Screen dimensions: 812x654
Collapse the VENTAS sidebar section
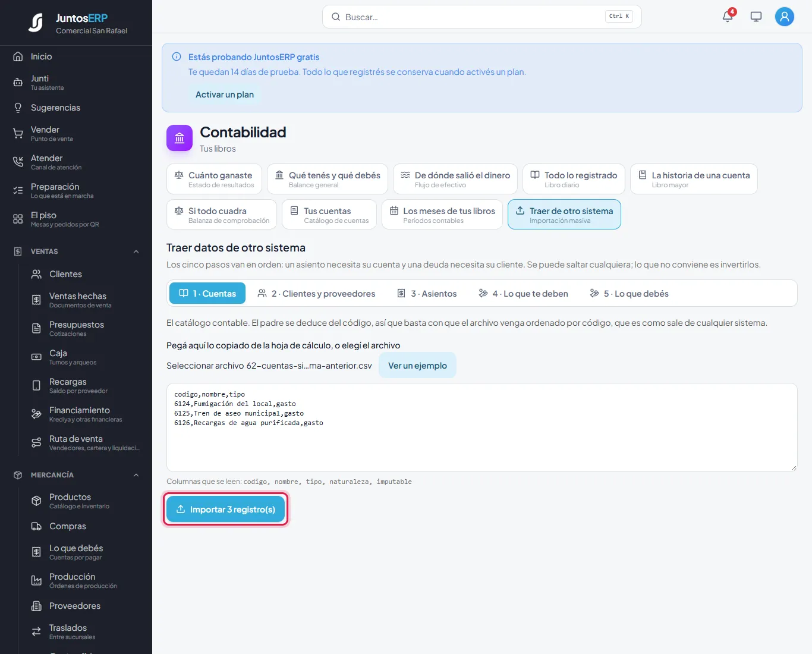[x=136, y=251]
